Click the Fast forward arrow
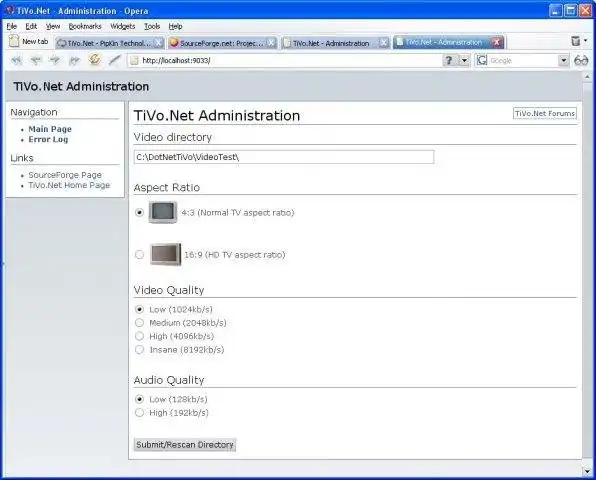This screenshot has width=596, height=480. [74, 60]
